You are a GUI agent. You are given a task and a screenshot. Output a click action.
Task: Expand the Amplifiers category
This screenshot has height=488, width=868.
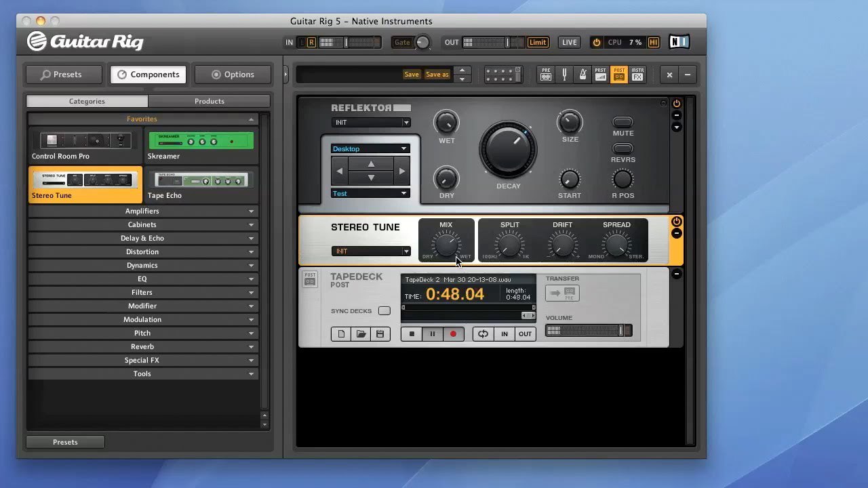coord(142,211)
